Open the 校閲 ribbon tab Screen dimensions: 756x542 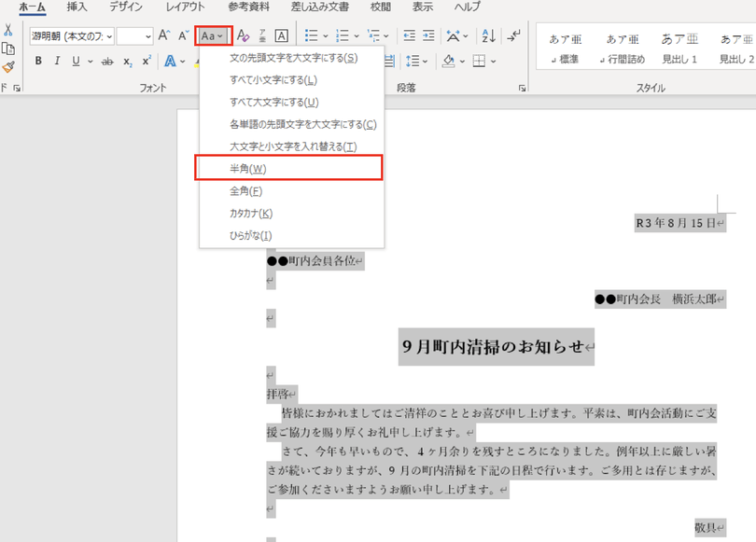coord(382,7)
